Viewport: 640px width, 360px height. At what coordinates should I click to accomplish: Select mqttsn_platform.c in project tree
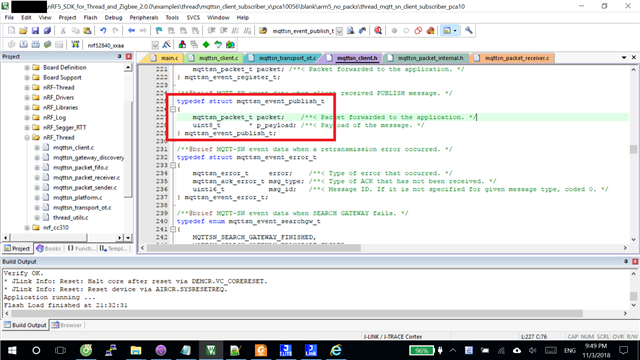[x=78, y=198]
